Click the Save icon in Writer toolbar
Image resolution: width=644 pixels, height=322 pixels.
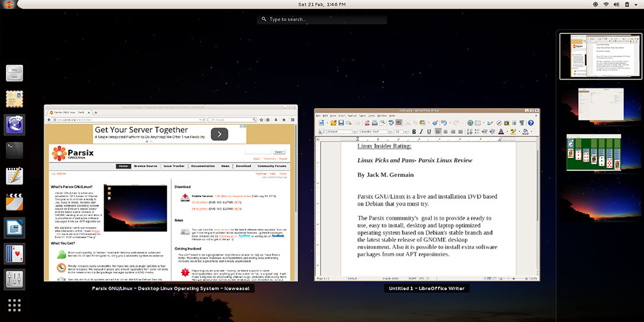(x=342, y=123)
